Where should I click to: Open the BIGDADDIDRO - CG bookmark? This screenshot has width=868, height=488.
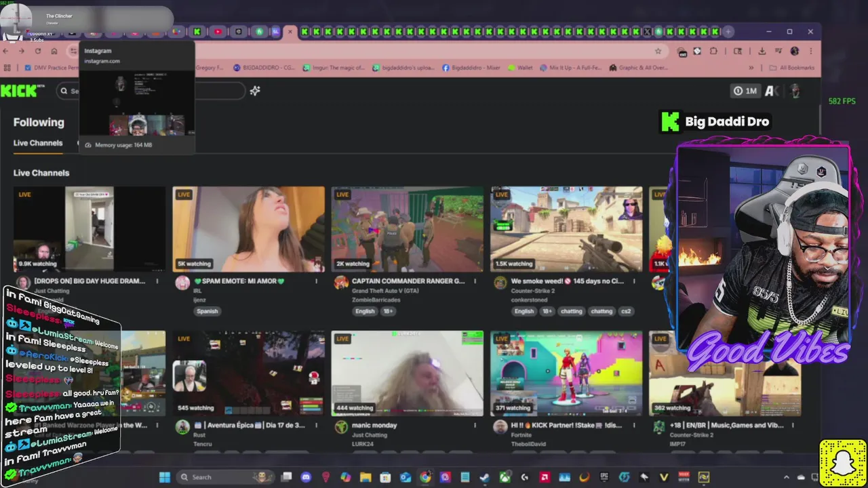[264, 68]
